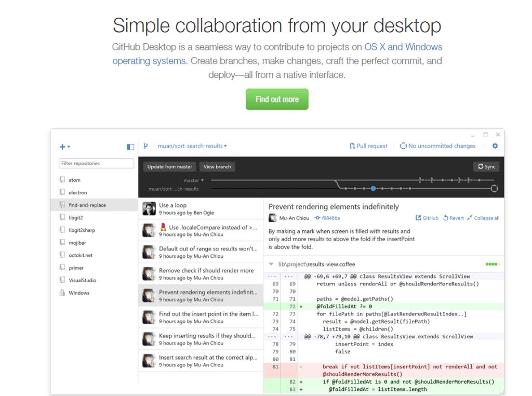Open Keep inserting results if they should commit
The height and width of the screenshot is (396, 532).
(x=201, y=339)
